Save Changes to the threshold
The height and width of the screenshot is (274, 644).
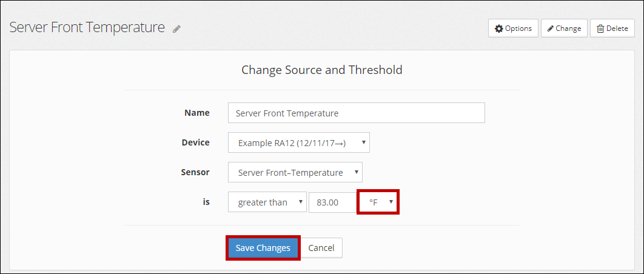tap(263, 248)
